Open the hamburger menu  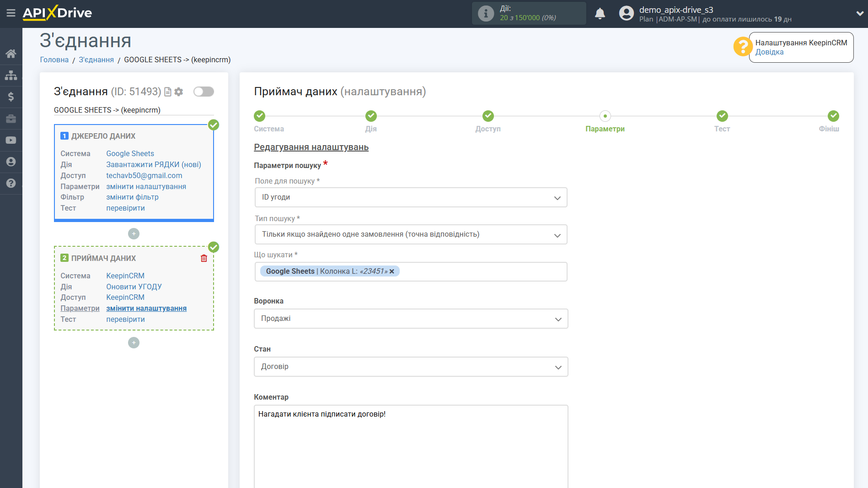click(x=11, y=13)
